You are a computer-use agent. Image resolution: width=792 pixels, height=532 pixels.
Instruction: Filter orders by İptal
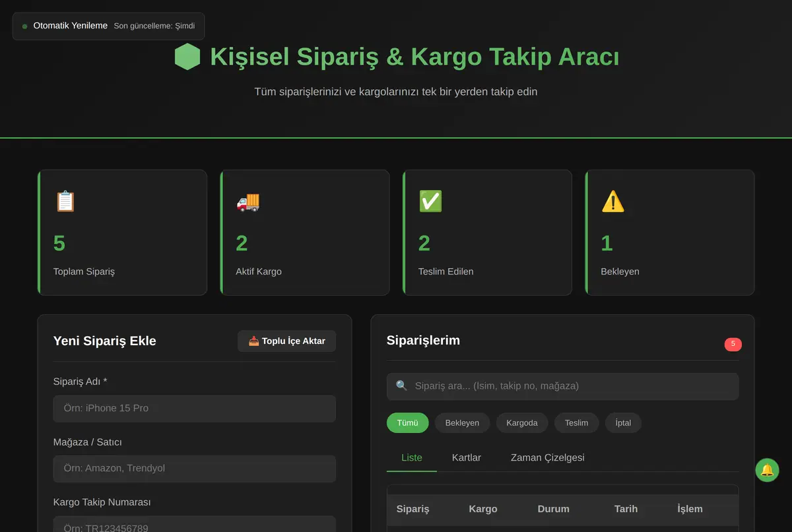(x=623, y=423)
